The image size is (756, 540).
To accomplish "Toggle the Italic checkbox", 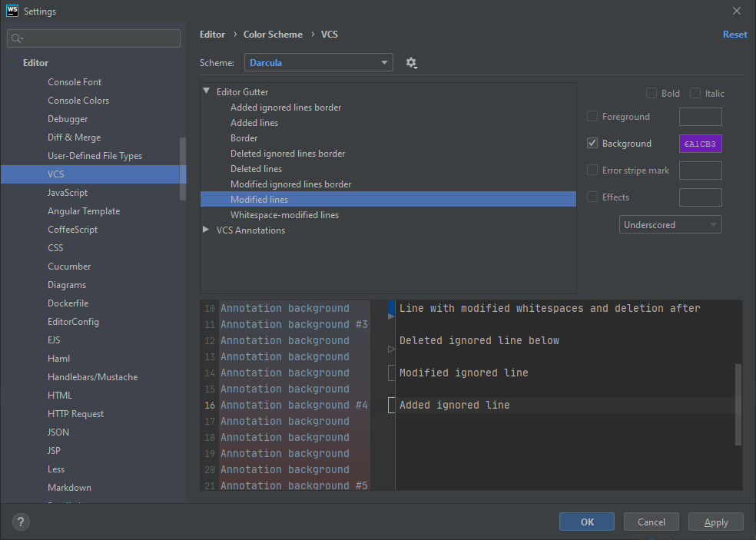I will [695, 94].
